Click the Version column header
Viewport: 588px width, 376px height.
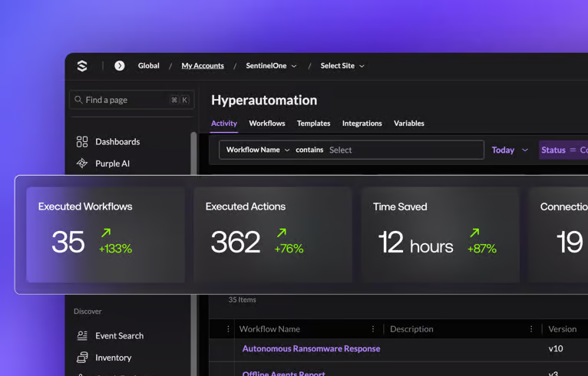pyautogui.click(x=562, y=328)
